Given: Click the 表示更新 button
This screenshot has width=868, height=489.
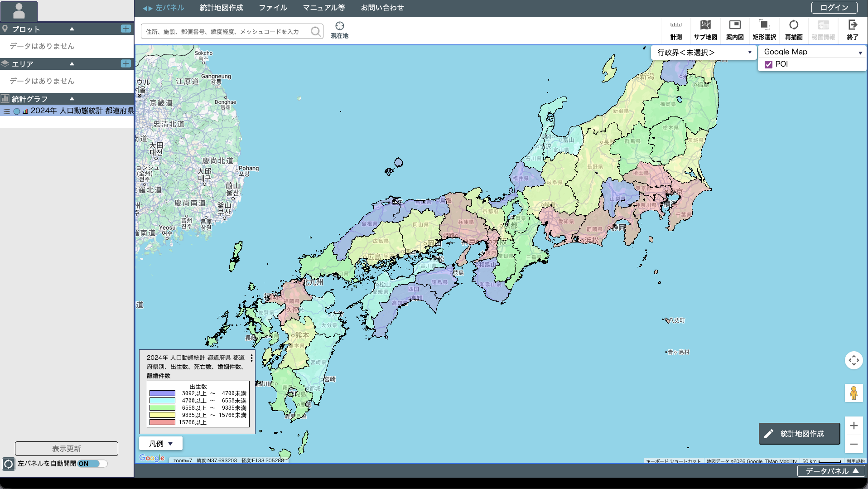Looking at the screenshot, I should [x=67, y=449].
